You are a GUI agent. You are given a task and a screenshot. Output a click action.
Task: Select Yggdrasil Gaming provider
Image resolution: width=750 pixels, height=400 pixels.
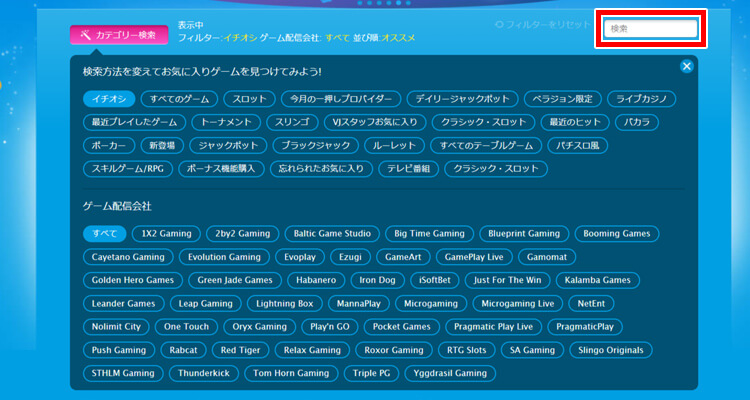[450, 373]
